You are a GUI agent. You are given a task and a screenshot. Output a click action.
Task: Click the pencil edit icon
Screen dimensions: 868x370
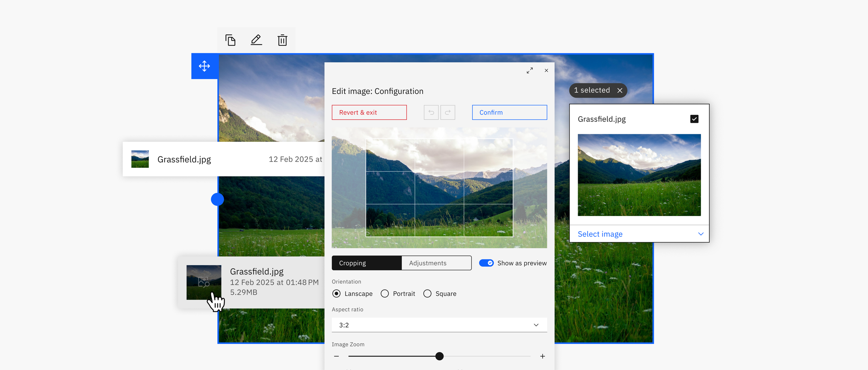point(256,40)
